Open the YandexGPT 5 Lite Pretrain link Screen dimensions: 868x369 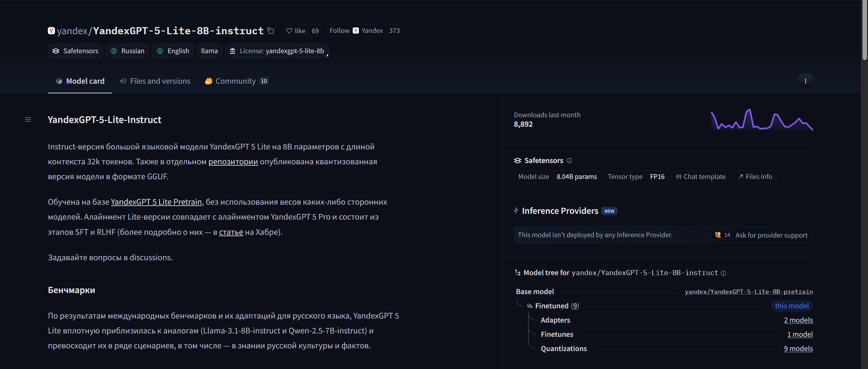[x=156, y=202]
